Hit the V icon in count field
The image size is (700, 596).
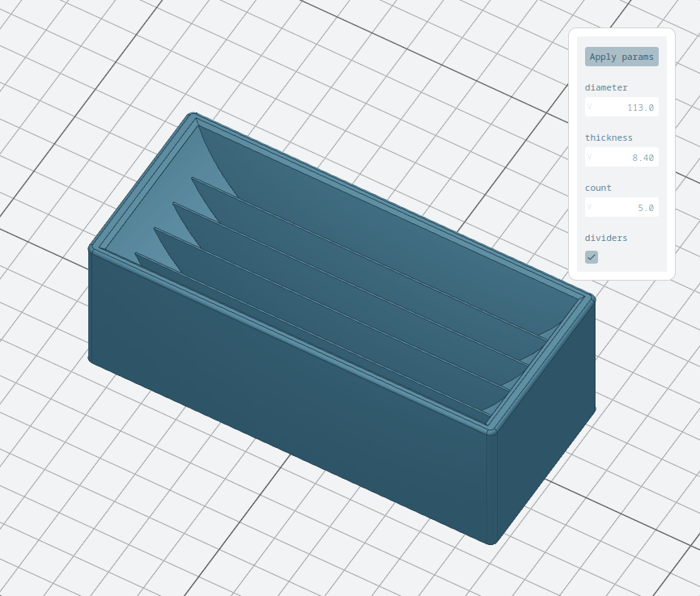tap(590, 207)
